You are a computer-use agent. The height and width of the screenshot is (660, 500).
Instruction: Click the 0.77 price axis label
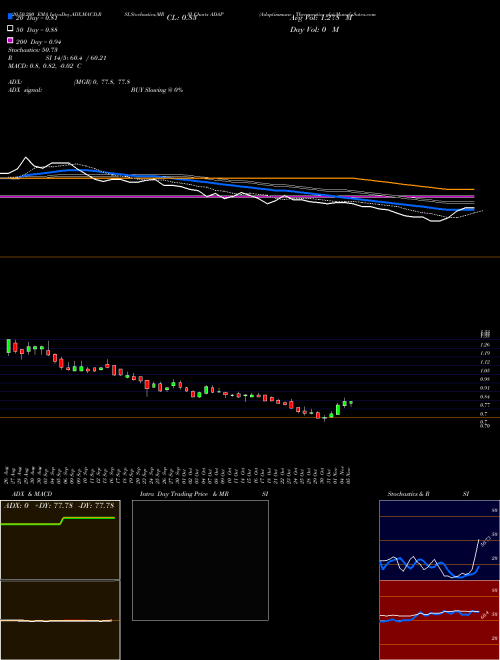(x=484, y=405)
